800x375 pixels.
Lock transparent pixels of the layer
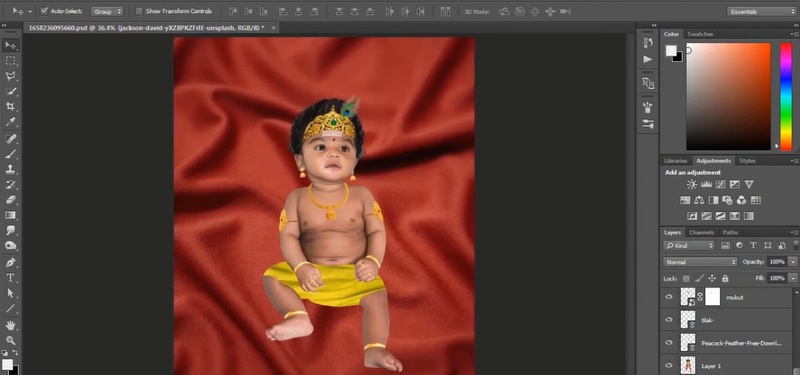point(686,279)
